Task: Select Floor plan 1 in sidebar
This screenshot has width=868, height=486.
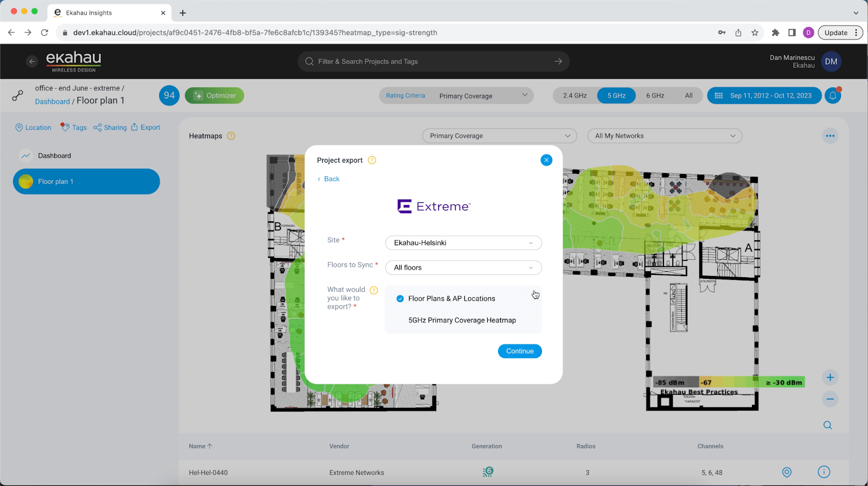Action: click(86, 182)
